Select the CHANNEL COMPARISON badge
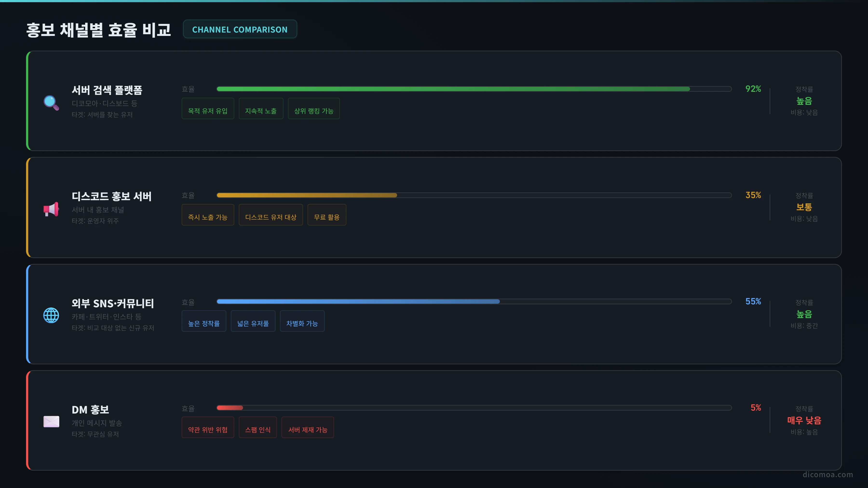Screen dimensions: 868x488 [240, 29]
